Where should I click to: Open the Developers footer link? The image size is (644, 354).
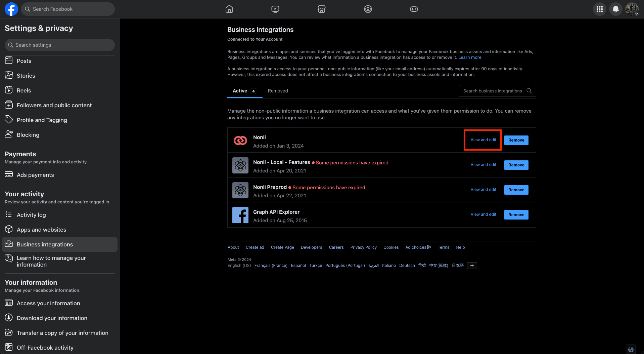[x=311, y=247]
